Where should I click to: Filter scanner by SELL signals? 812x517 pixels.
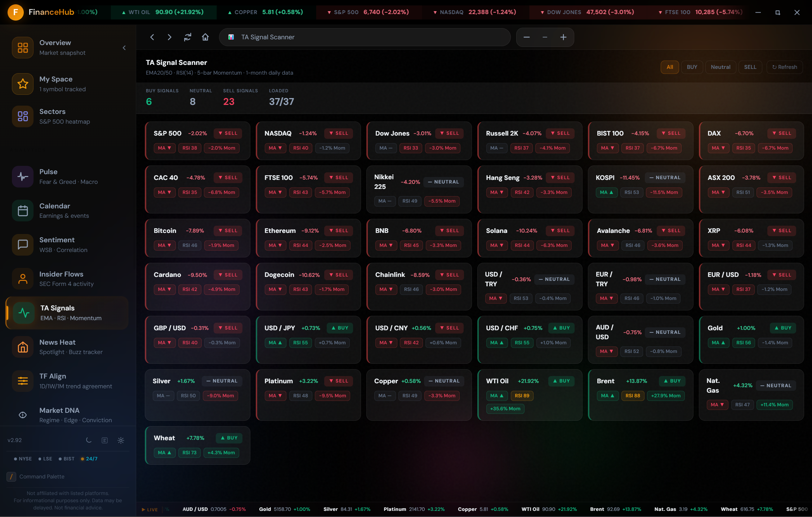[750, 67]
